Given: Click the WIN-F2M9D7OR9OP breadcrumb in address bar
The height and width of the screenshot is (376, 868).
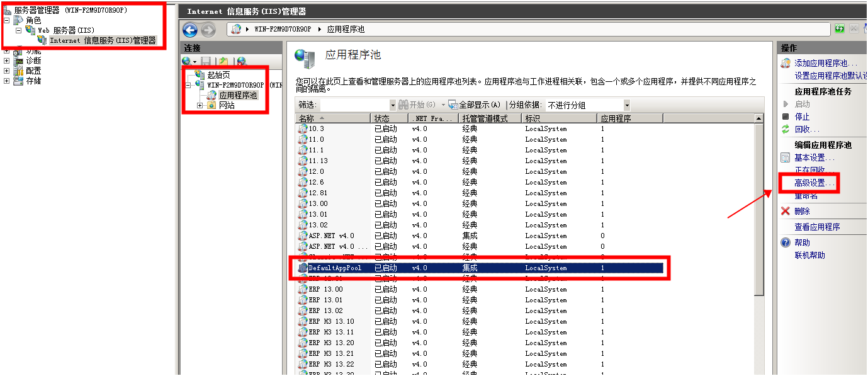Looking at the screenshot, I should (283, 29).
